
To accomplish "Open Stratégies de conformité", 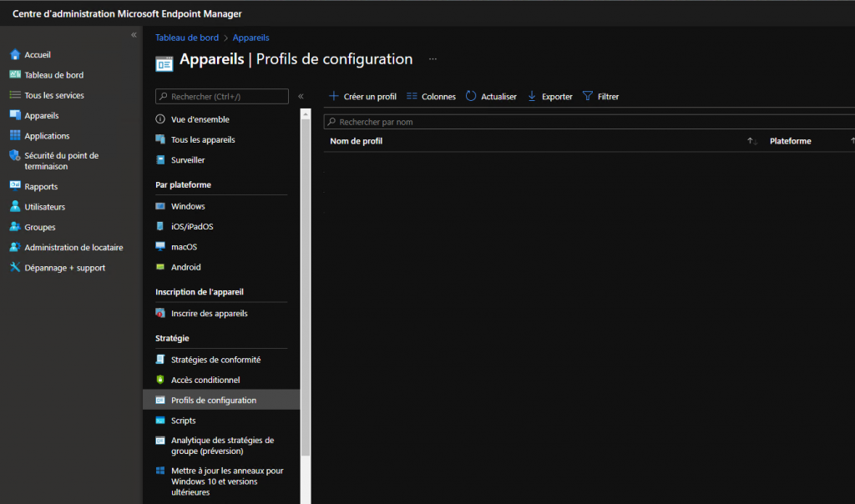I will click(x=216, y=360).
